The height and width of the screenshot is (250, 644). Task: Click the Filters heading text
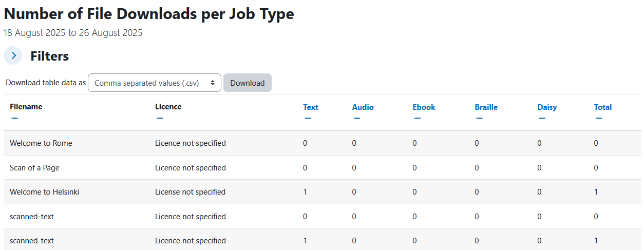(x=50, y=56)
